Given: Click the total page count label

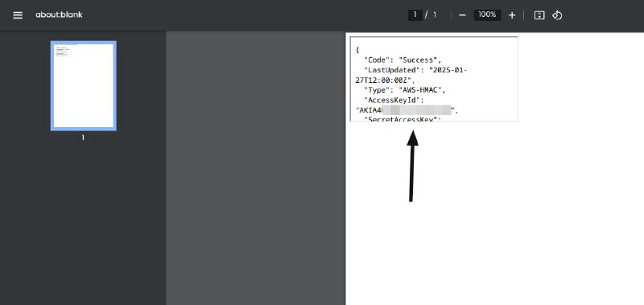Looking at the screenshot, I should (x=435, y=14).
